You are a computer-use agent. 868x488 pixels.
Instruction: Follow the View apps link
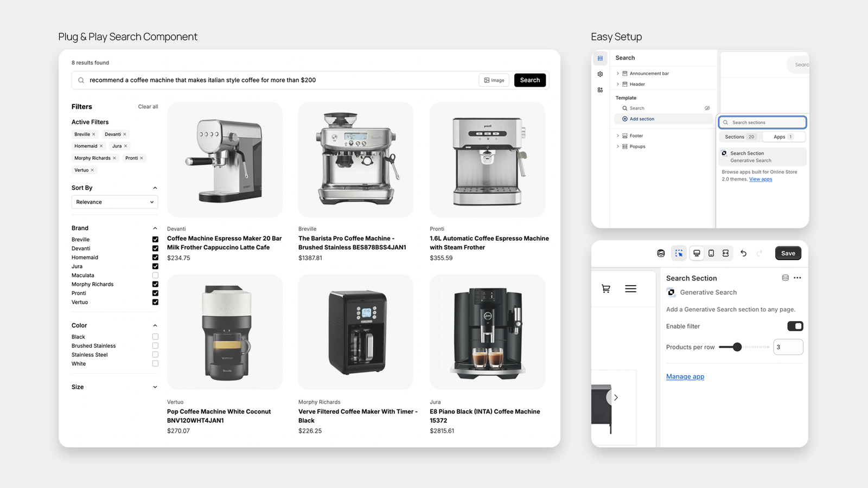[x=761, y=179]
